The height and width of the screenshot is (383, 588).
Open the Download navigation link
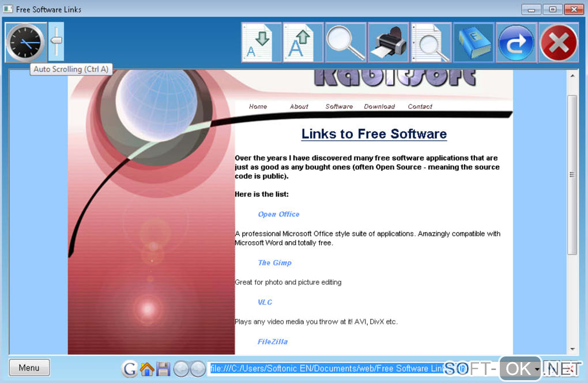coord(379,107)
